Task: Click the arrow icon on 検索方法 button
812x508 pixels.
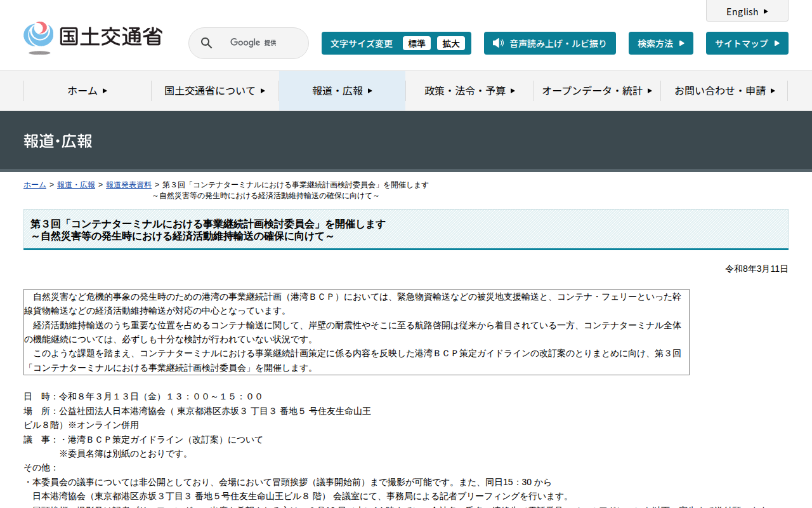Action: tap(681, 43)
